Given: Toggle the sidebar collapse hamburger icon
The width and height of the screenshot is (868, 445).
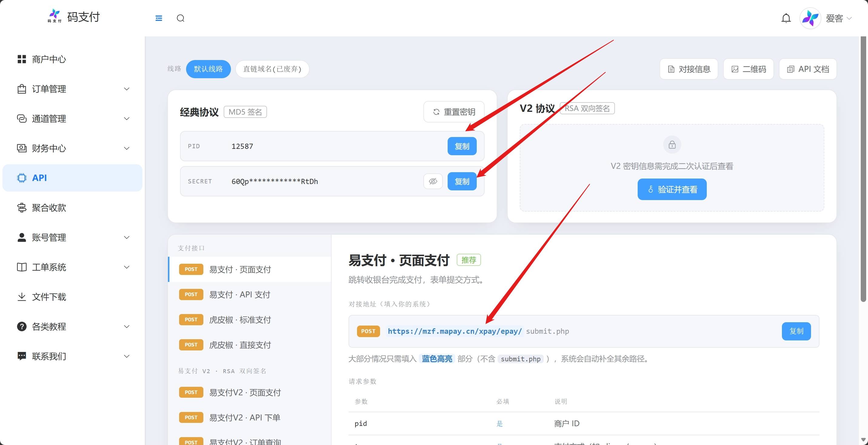Looking at the screenshot, I should [159, 18].
